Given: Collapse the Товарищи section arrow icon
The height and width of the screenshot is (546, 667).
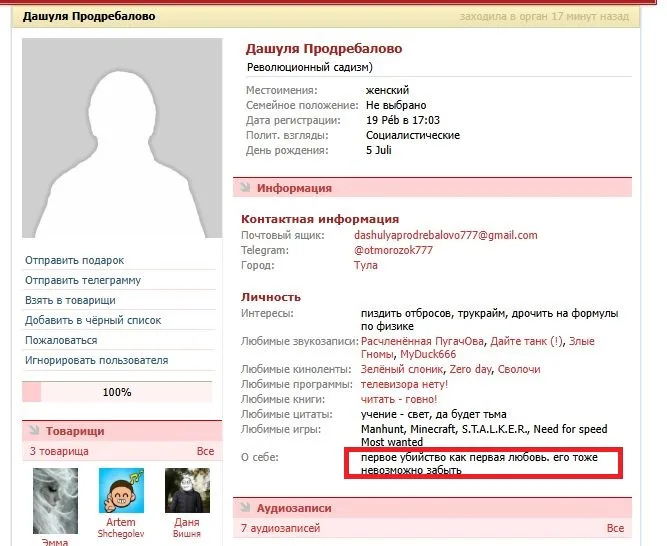Looking at the screenshot, I should (34, 430).
